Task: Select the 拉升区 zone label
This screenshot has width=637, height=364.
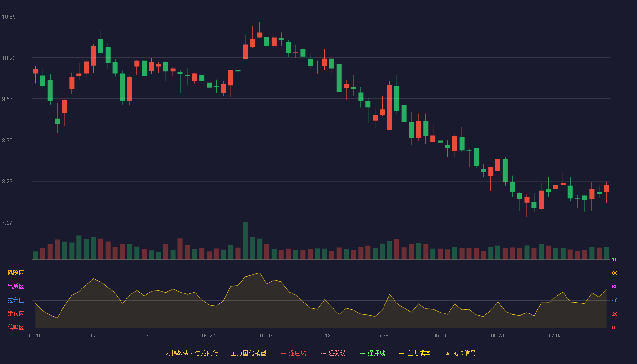Action: (x=15, y=300)
